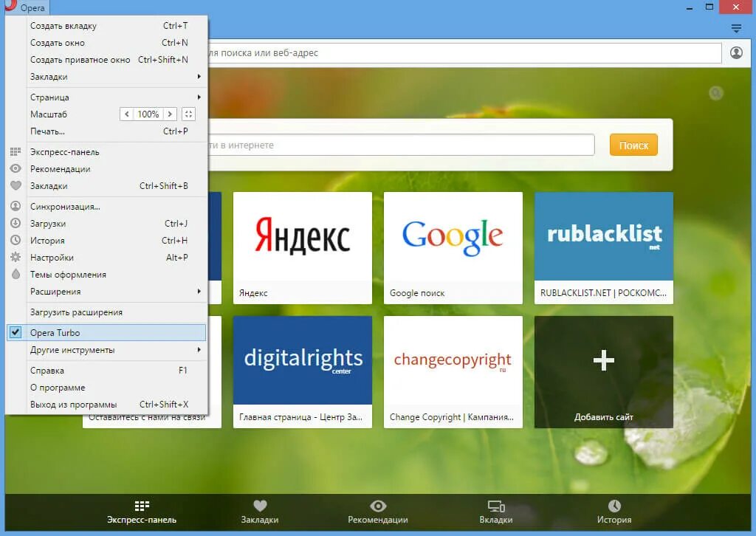Click the Масштаб label
This screenshot has height=536, width=756.
[48, 114]
